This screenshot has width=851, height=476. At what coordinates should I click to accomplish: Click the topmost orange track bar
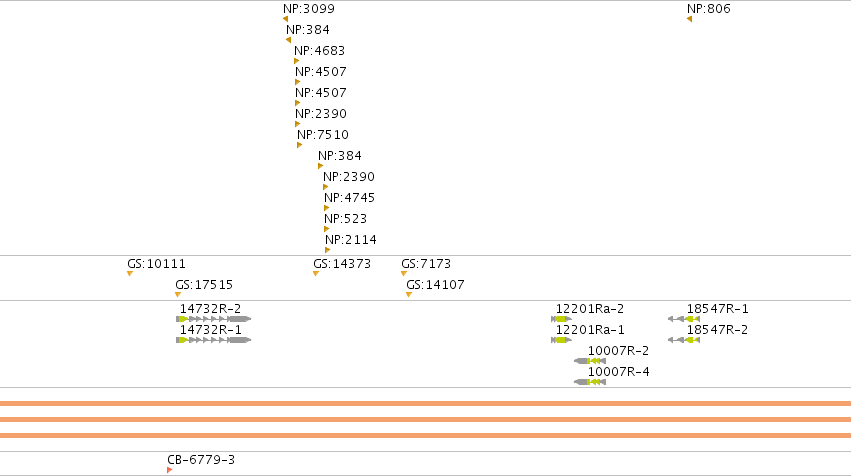coord(426,403)
